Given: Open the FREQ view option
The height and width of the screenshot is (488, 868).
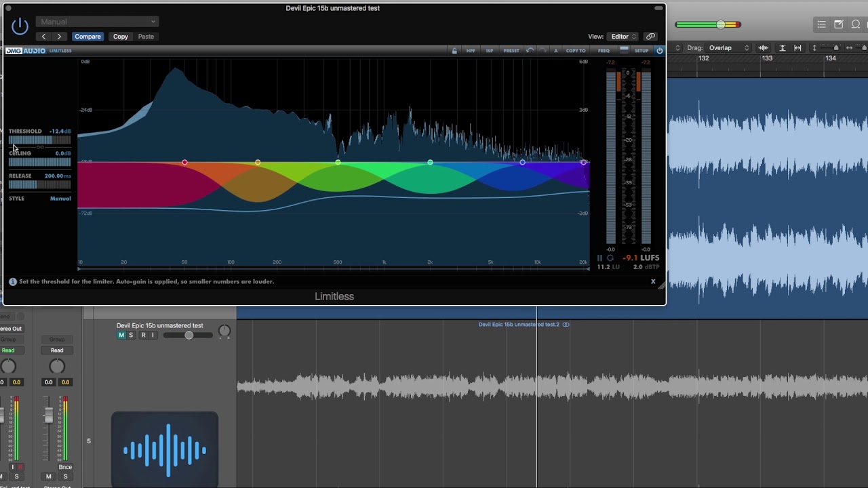Looking at the screenshot, I should tap(604, 51).
